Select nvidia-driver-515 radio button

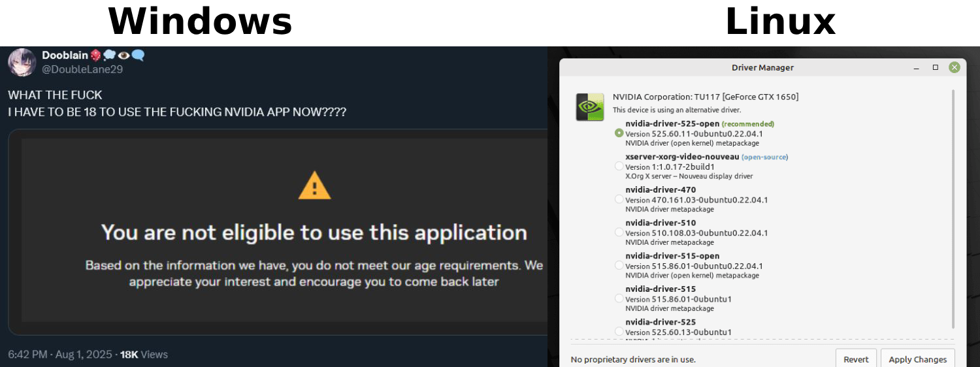point(619,298)
